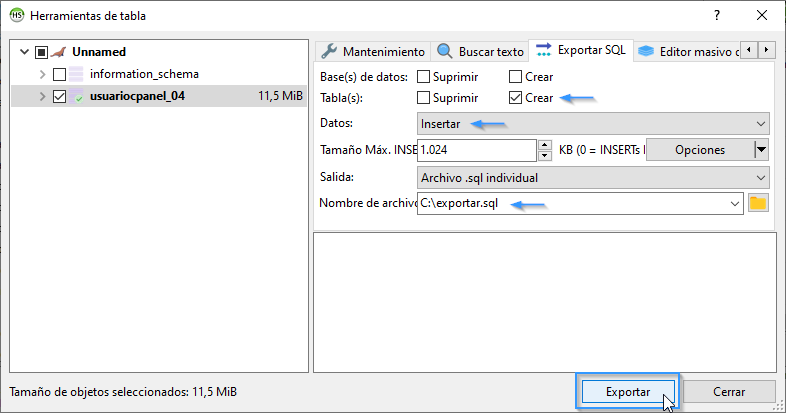Check the information_schema checkbox
Screen dimensions: 786x413
click(x=59, y=75)
